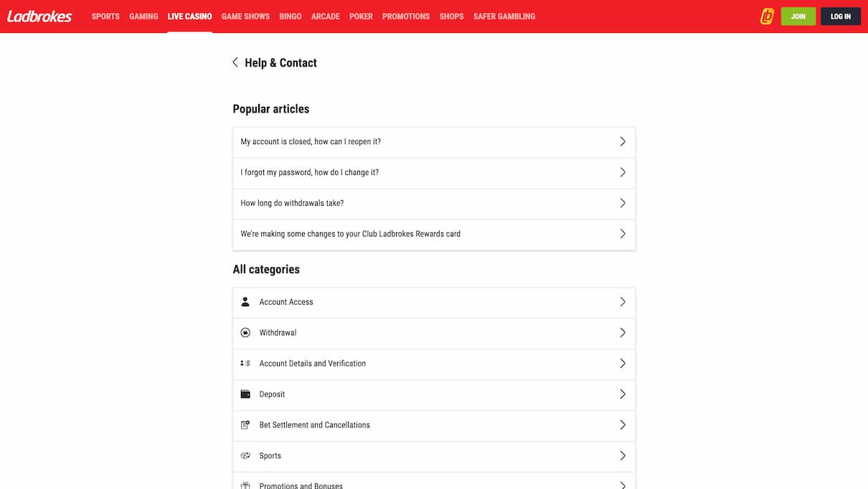Image resolution: width=868 pixels, height=489 pixels.
Task: Open the Withdrawal category chevron
Action: (623, 333)
